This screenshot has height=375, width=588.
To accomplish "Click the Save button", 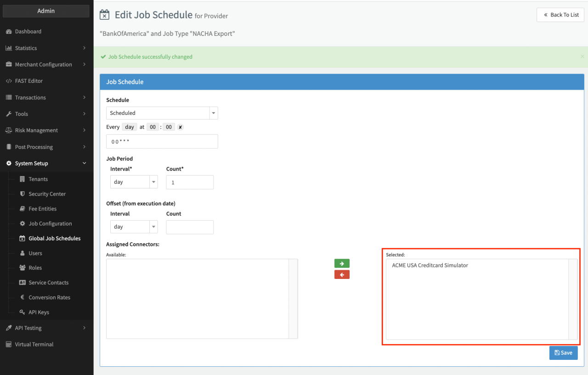I will coord(563,352).
